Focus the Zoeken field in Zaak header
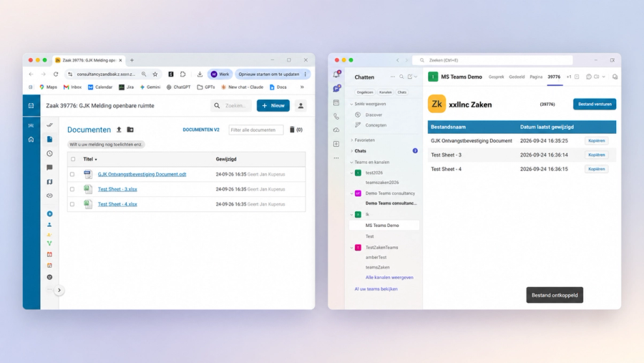The height and width of the screenshot is (363, 644). pyautogui.click(x=231, y=106)
